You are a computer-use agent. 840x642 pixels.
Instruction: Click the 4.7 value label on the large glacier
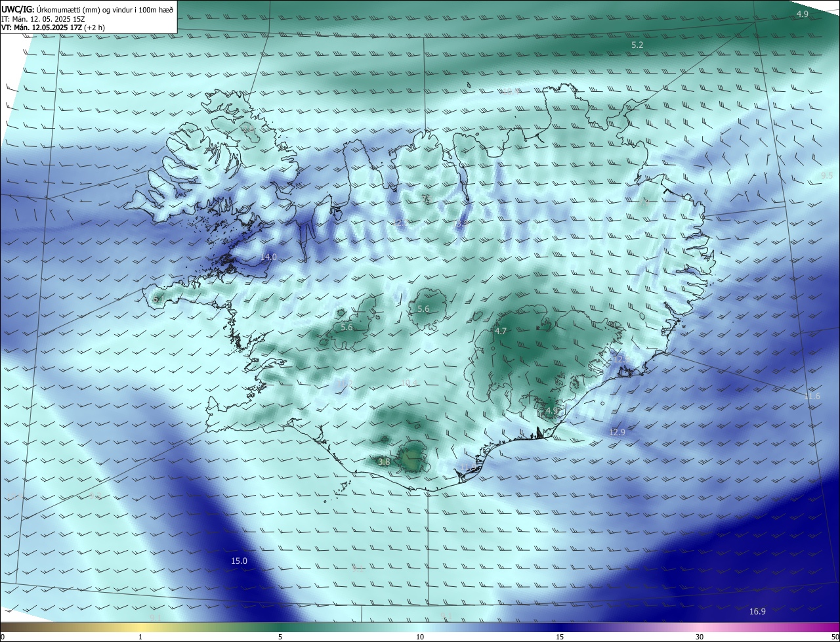(501, 332)
